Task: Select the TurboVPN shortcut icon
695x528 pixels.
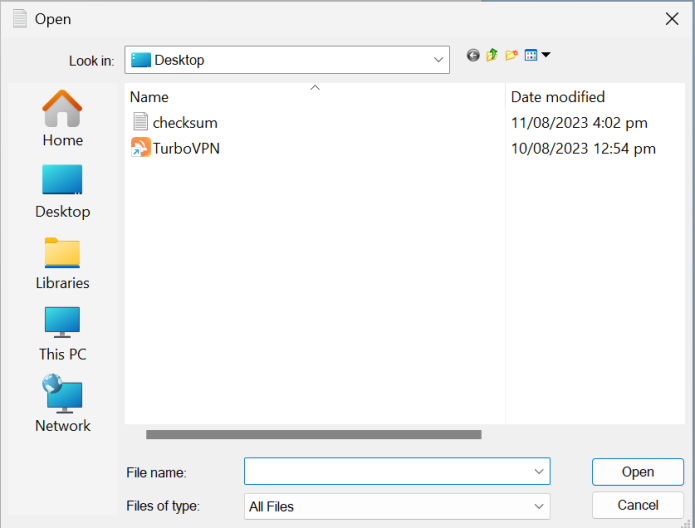Action: (141, 147)
